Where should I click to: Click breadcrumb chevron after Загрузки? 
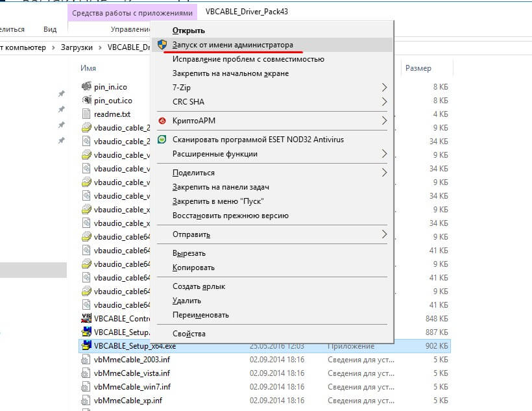pos(100,47)
